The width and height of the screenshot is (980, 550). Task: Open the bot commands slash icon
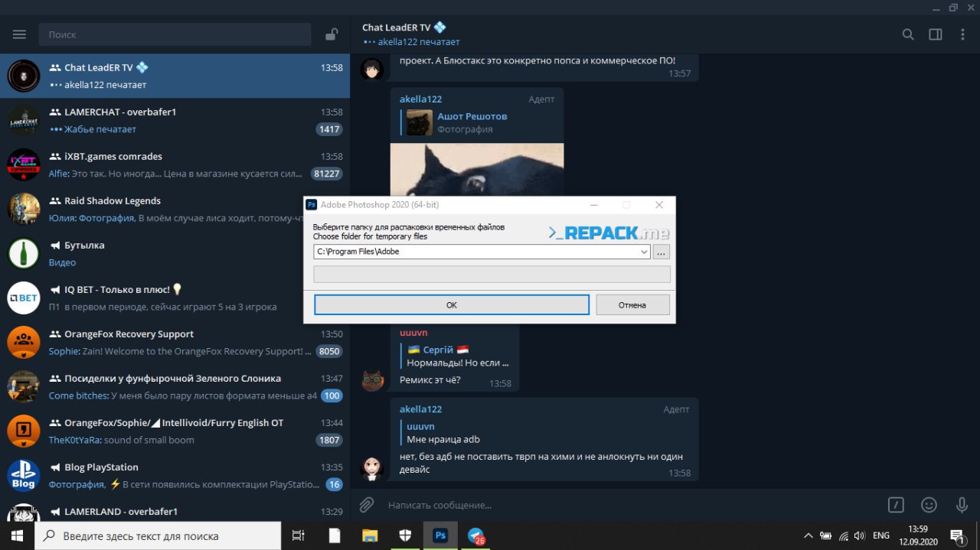click(896, 505)
